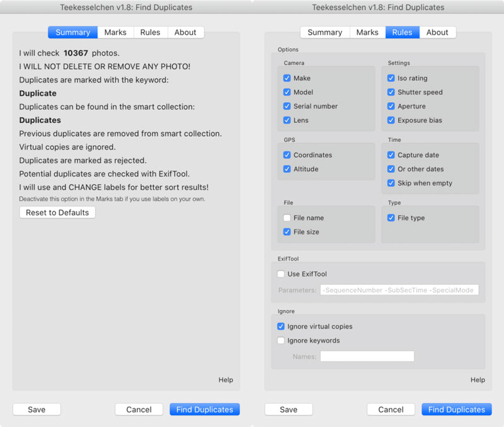This screenshot has width=504, height=427.
Task: Click the Reset to Defaults button
Action: pyautogui.click(x=57, y=213)
